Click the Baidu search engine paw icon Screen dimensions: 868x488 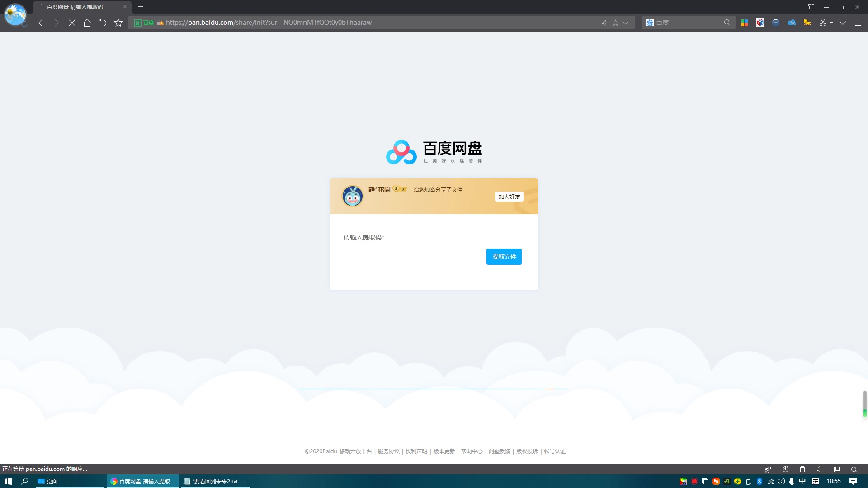pyautogui.click(x=650, y=23)
